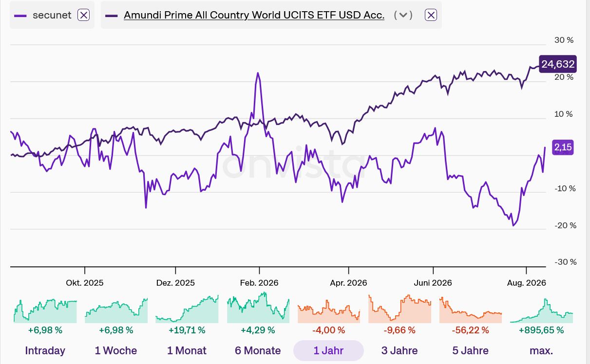
Task: Switch to 1 Woche time range
Action: [116, 350]
